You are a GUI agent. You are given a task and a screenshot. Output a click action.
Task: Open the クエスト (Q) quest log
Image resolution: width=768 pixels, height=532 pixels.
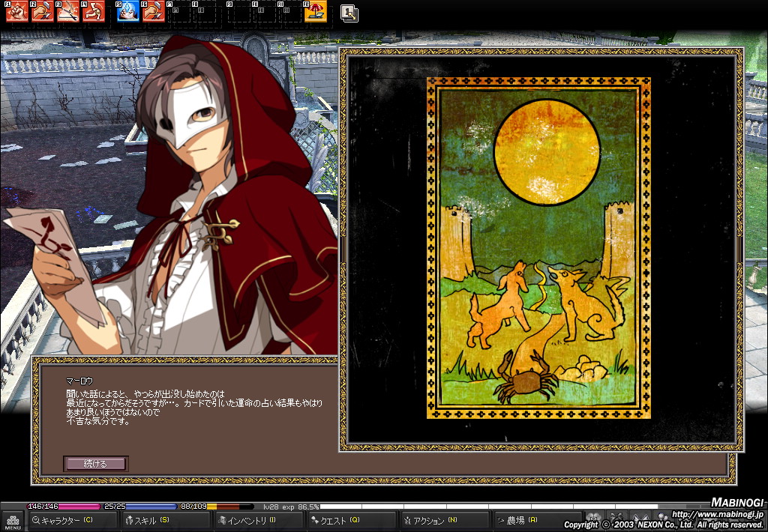tap(352, 521)
